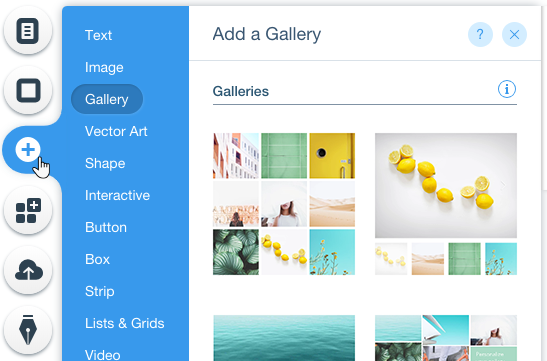Image resolution: width=547 pixels, height=361 pixels.
Task: Select Lists & Grids category
Action: 125,323
